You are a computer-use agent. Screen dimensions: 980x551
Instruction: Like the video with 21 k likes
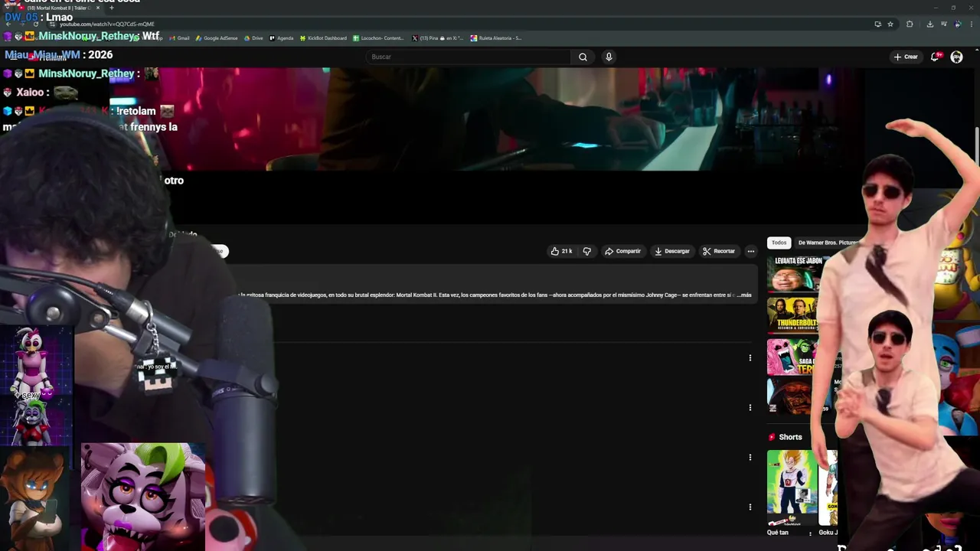(561, 251)
